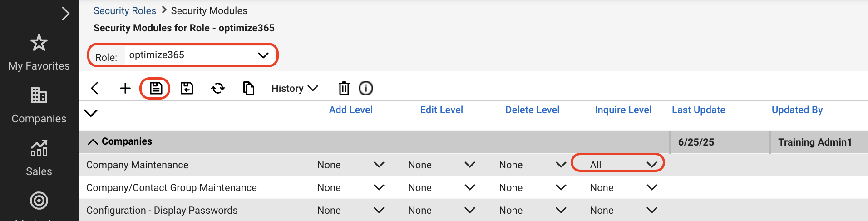Open Company/Contact Group Maintenance Add Level dropdown
Screen dimensions: 868x221
click(350, 187)
